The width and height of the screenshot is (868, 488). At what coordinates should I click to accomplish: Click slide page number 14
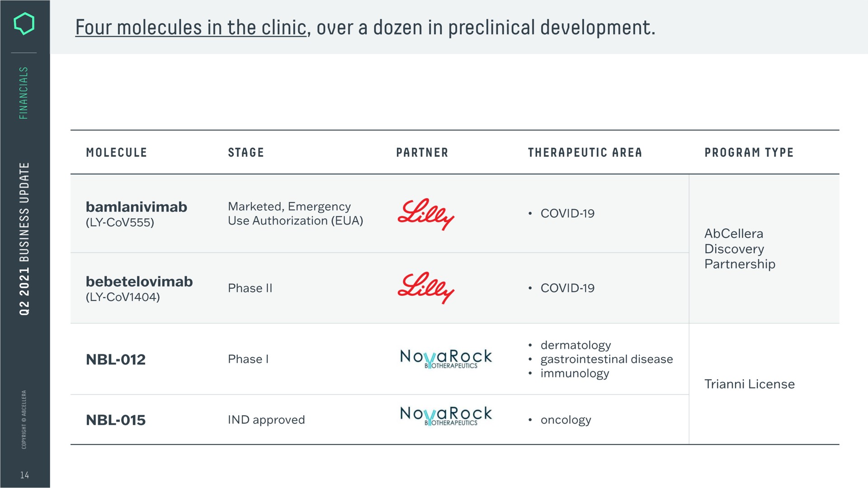[x=24, y=475]
